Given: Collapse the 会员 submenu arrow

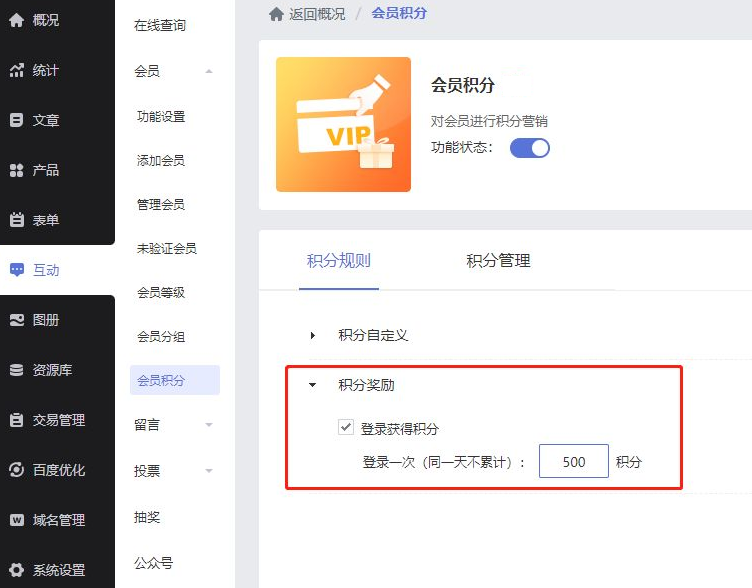Looking at the screenshot, I should click(209, 71).
